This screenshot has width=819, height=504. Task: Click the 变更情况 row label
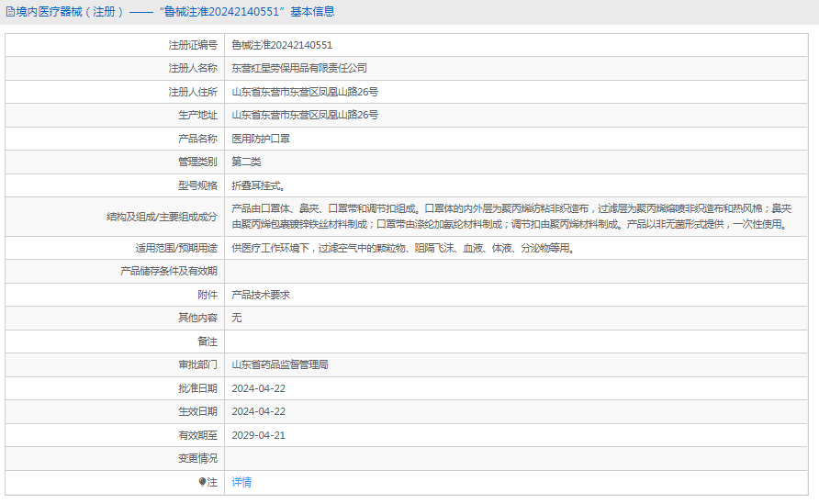click(197, 458)
